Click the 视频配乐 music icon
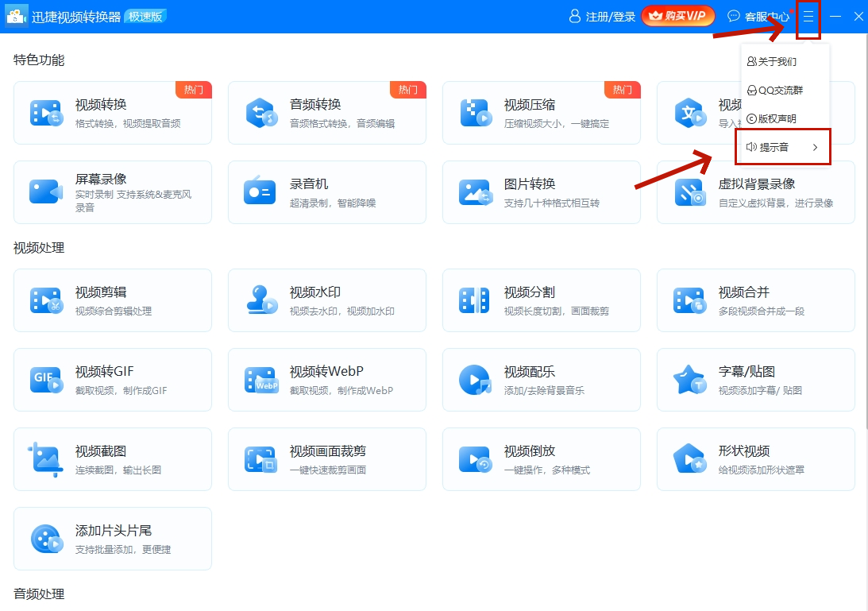Image resolution: width=868 pixels, height=611 pixels. coord(475,380)
